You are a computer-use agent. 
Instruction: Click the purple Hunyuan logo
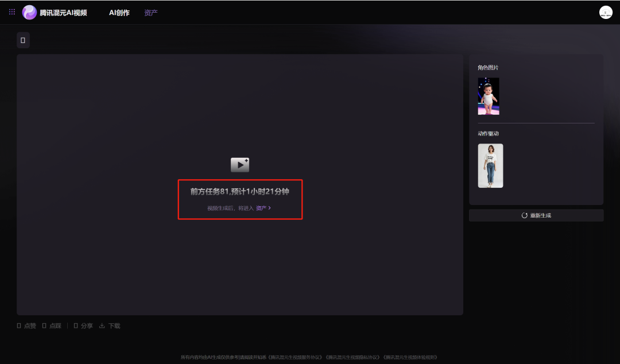pyautogui.click(x=29, y=12)
